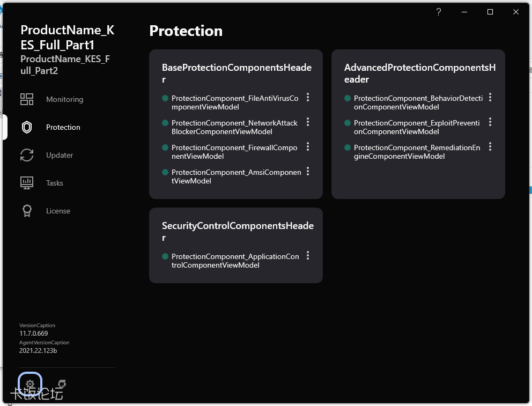This screenshot has width=532, height=406.
Task: Click the Protection page heading
Action: click(x=186, y=31)
